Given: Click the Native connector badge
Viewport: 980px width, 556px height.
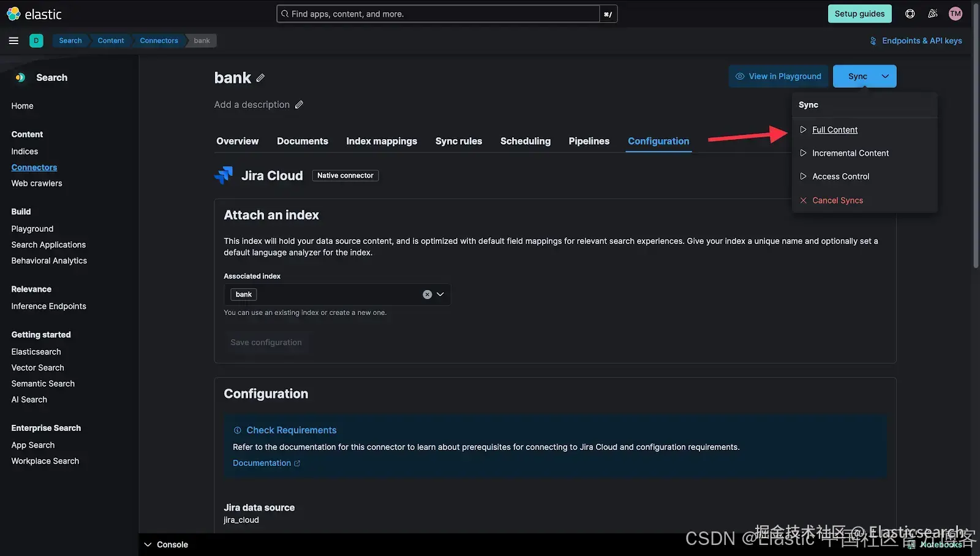Looking at the screenshot, I should (345, 175).
